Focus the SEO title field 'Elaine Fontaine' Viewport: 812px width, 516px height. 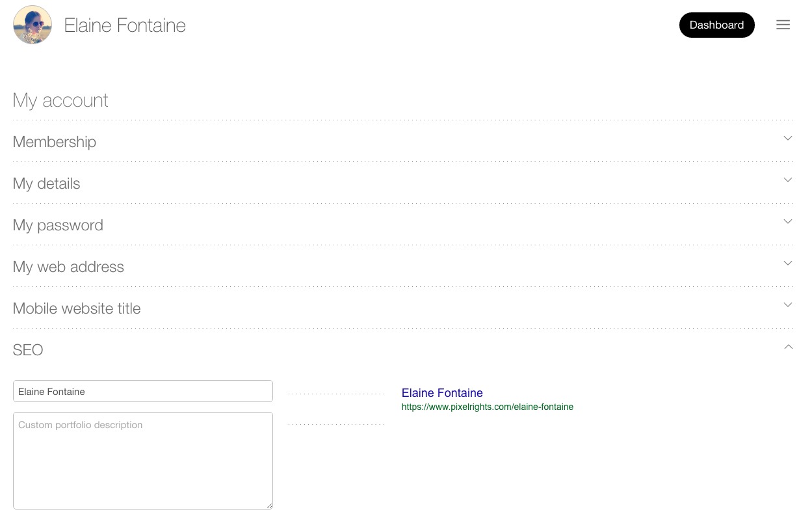tap(143, 391)
